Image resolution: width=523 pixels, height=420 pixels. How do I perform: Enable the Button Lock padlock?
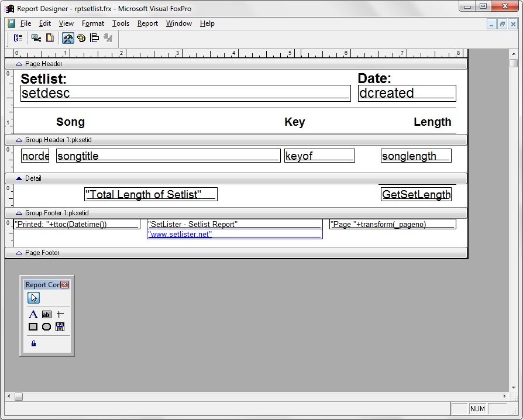[x=33, y=343]
